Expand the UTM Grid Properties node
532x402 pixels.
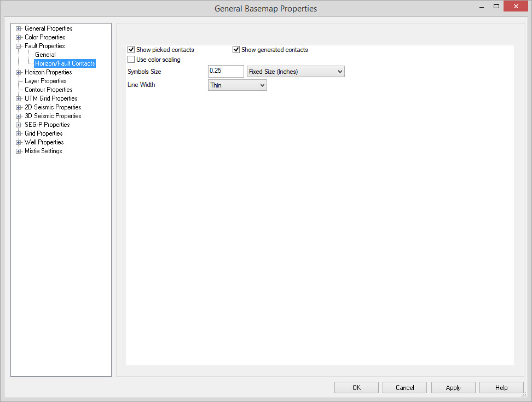pos(19,98)
